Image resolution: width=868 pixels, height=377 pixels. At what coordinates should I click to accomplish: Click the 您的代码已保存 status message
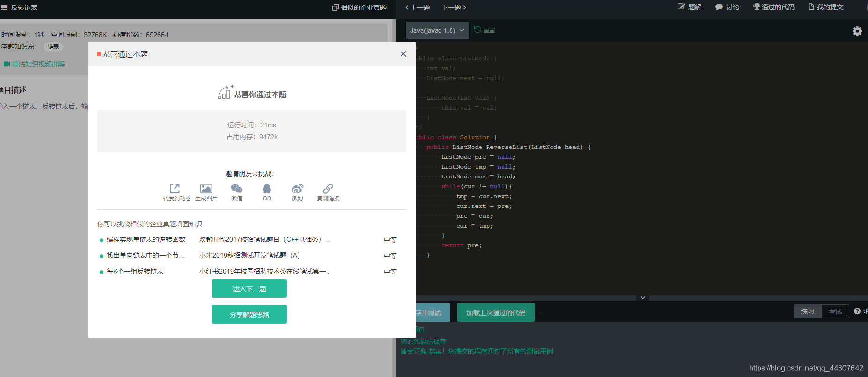[423, 341]
